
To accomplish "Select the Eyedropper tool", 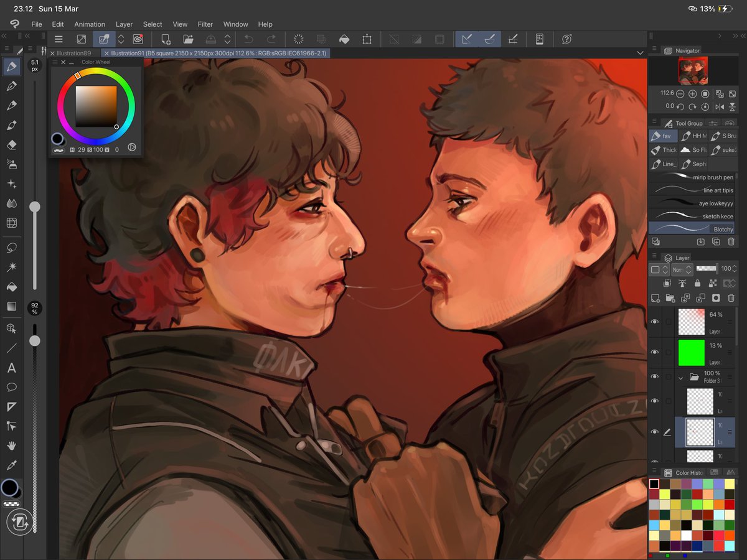I will 11,465.
